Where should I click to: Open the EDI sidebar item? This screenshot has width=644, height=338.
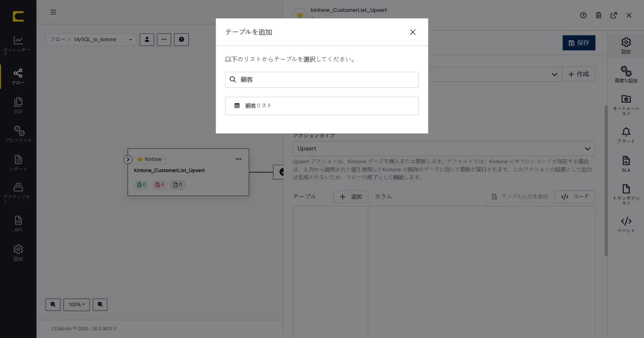(18, 106)
